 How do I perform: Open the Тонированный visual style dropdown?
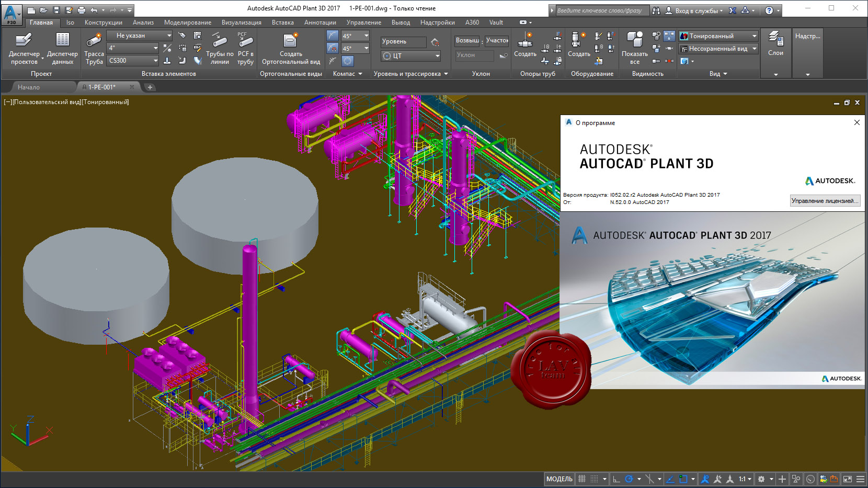coord(718,36)
